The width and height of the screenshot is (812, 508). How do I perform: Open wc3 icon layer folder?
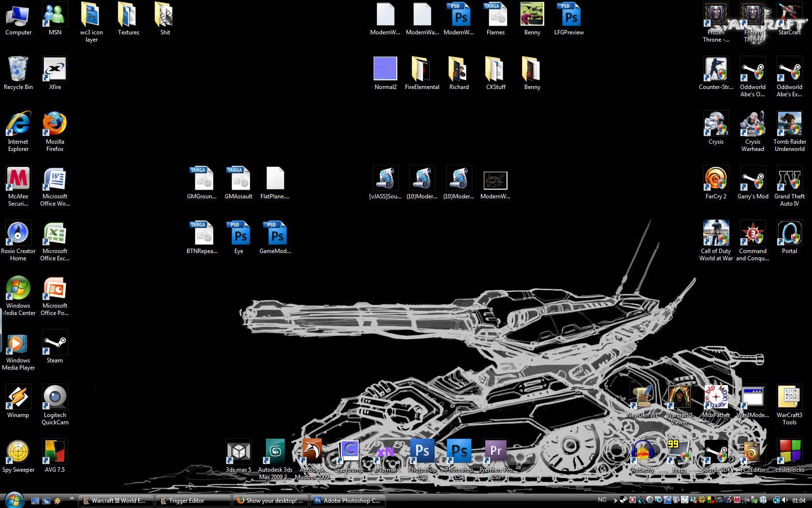point(92,23)
